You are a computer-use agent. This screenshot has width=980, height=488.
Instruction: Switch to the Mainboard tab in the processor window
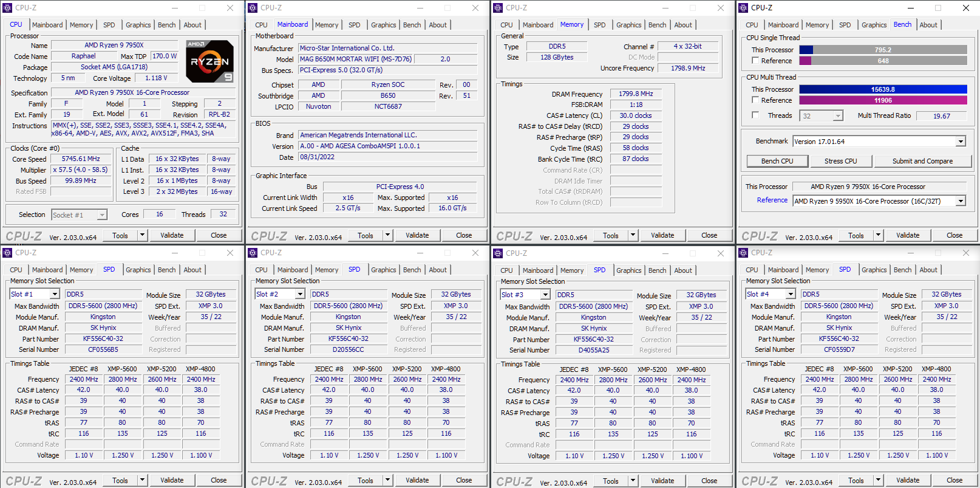[47, 25]
